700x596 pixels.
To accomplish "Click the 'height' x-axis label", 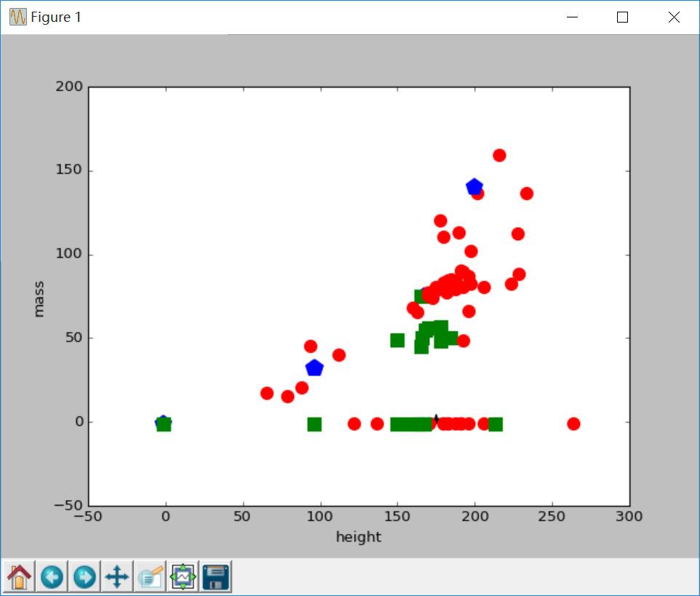I will (359, 536).
